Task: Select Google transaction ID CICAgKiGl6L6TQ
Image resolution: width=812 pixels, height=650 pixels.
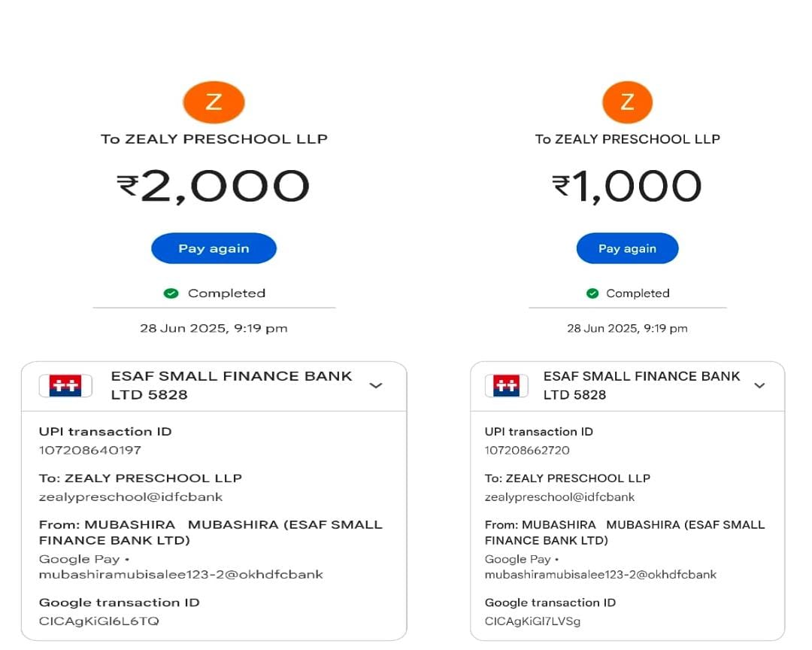Action: click(x=99, y=621)
